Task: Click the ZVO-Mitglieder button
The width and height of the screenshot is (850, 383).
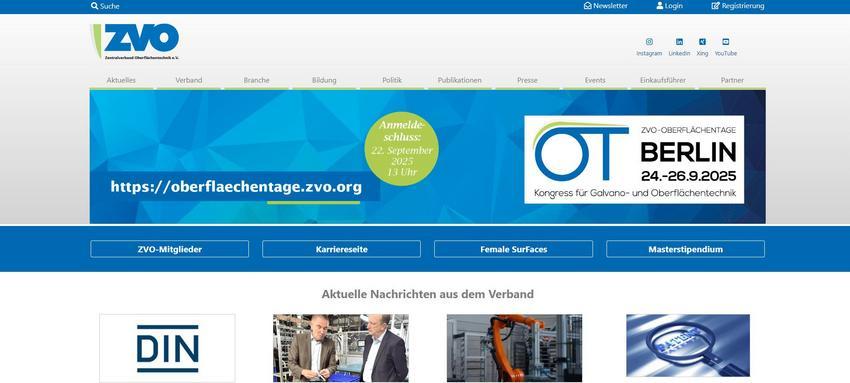Action: pos(170,249)
